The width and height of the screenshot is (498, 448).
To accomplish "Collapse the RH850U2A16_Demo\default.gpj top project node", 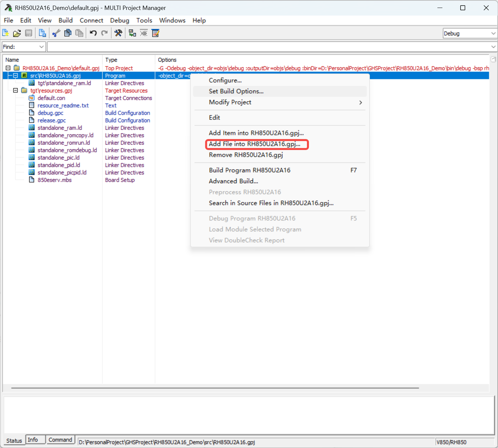I will click(x=8, y=68).
